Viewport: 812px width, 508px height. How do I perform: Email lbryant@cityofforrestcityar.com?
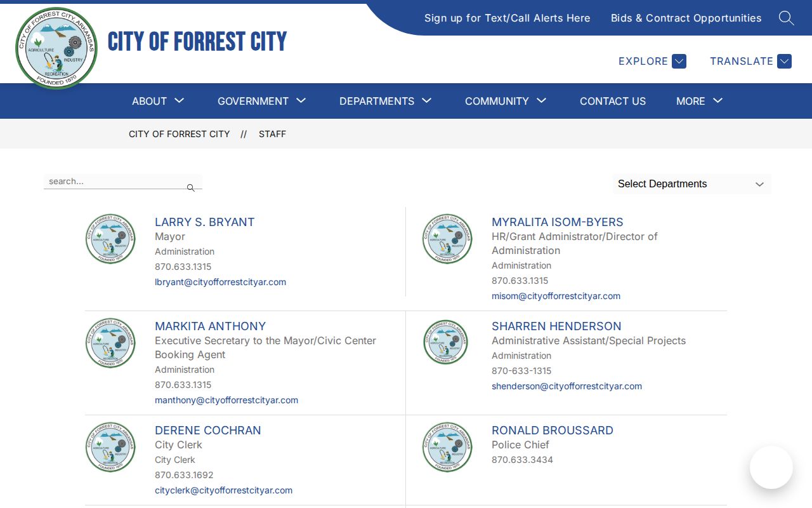pyautogui.click(x=220, y=282)
